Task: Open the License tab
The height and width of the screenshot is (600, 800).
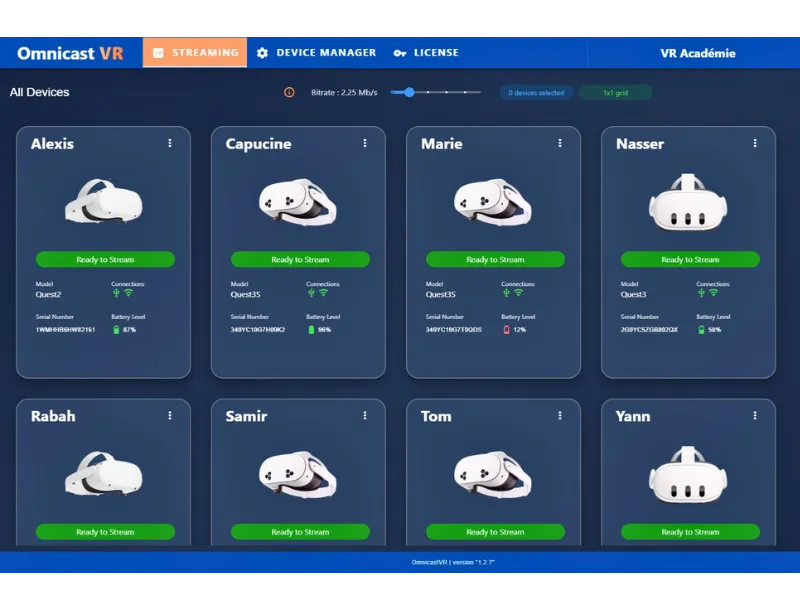Action: pyautogui.click(x=426, y=53)
